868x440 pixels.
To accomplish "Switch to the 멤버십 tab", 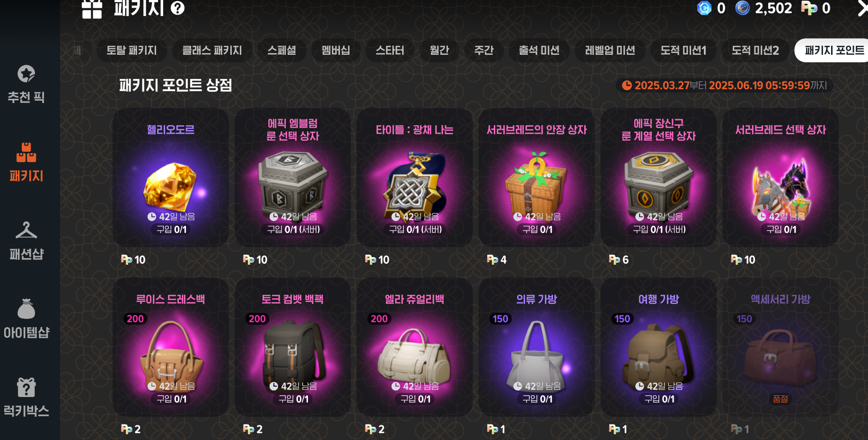I will pyautogui.click(x=336, y=50).
